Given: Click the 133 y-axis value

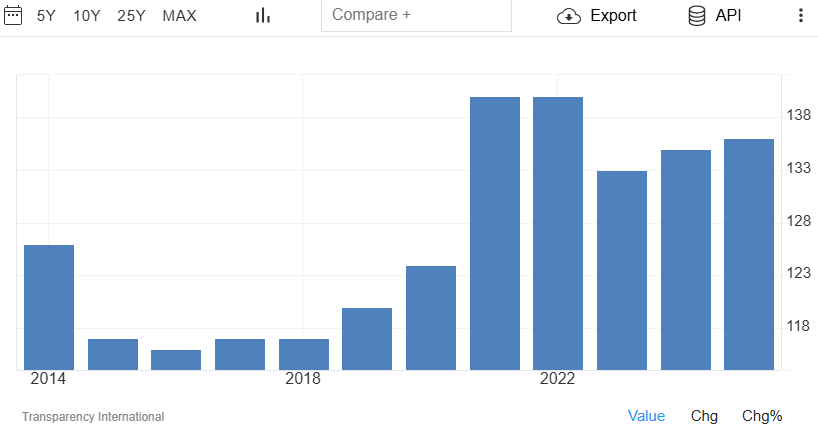Looking at the screenshot, I should [799, 168].
